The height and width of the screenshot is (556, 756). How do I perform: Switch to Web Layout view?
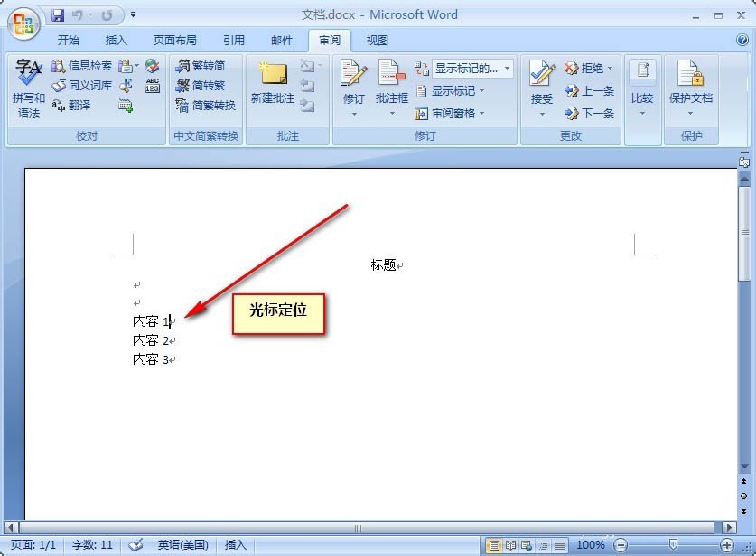click(x=527, y=545)
